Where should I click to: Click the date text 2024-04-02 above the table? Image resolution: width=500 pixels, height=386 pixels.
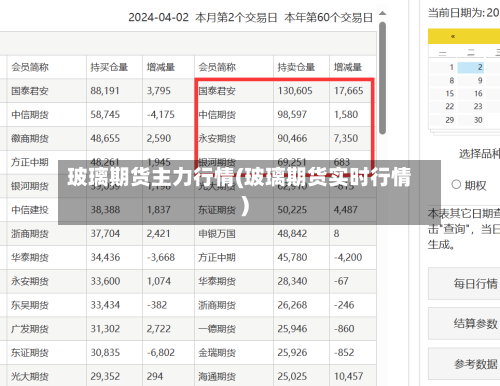pos(158,17)
